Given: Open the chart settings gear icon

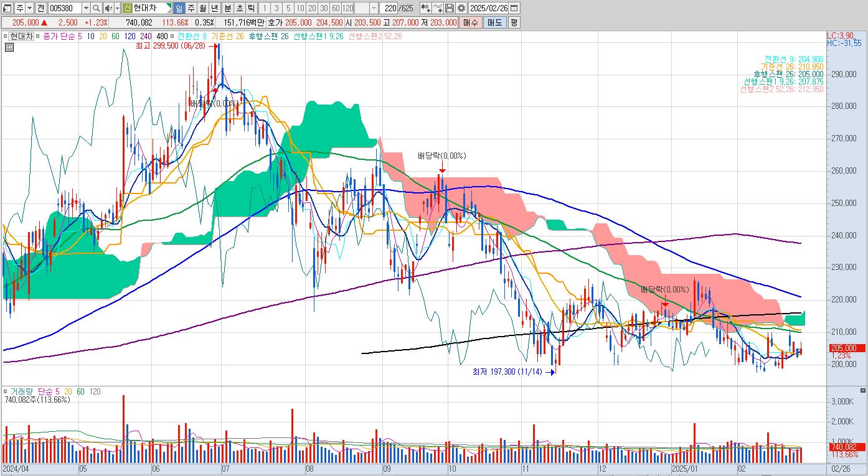Looking at the screenshot, I should click(x=461, y=8).
